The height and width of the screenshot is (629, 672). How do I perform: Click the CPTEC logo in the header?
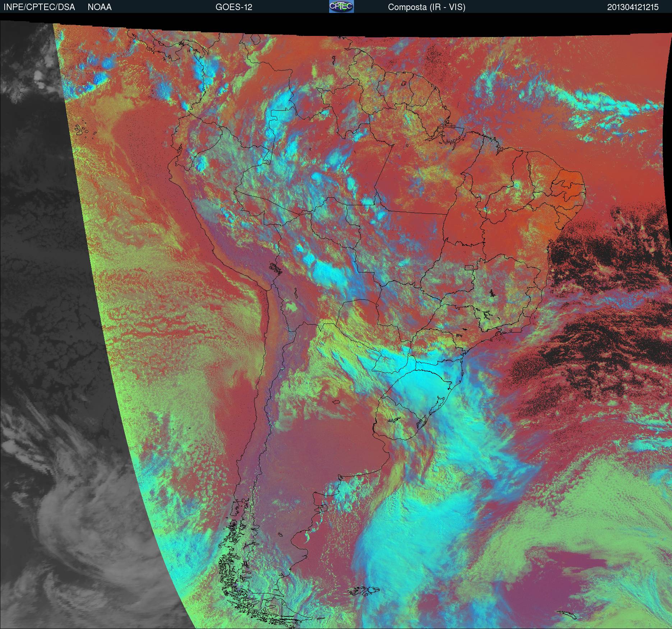click(341, 7)
